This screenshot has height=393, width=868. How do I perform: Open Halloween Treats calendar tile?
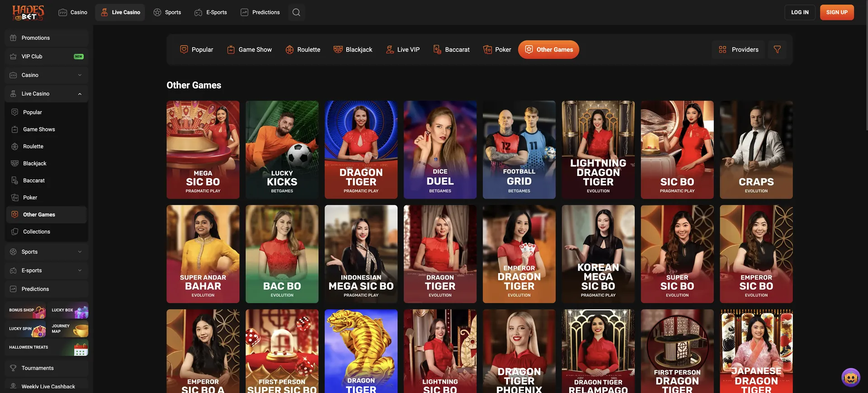tap(47, 347)
